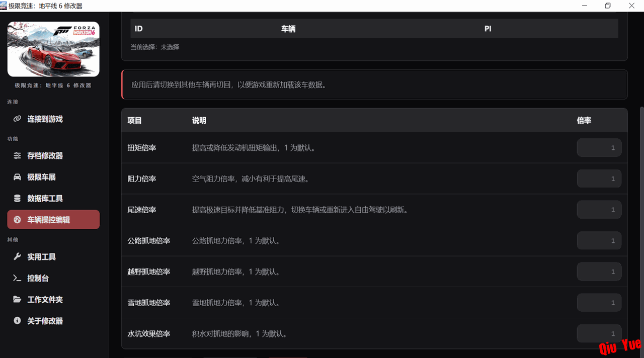Image resolution: width=644 pixels, height=358 pixels.
Task: Click description 空气阻力倍率，减小有利于提高尾速
Action: [251, 178]
